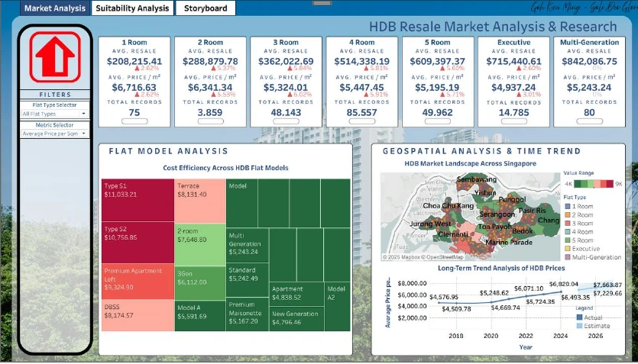The image size is (638, 364).
Task: Click the Executive legend color swatch
Action: (x=568, y=249)
